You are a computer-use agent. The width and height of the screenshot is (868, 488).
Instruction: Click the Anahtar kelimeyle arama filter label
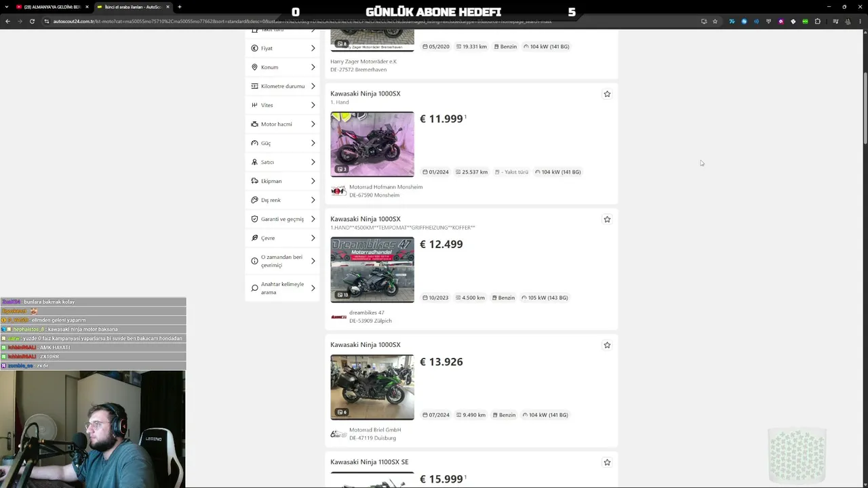[282, 288]
